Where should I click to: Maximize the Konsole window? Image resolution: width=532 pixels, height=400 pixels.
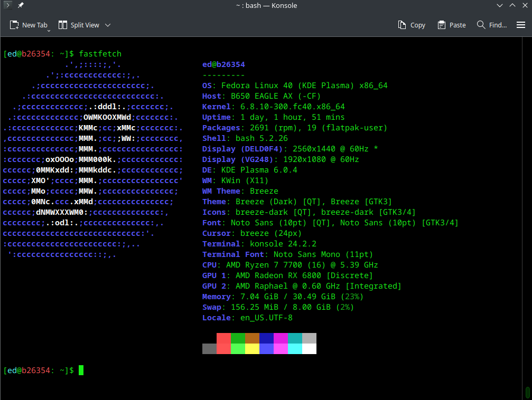tap(512, 5)
